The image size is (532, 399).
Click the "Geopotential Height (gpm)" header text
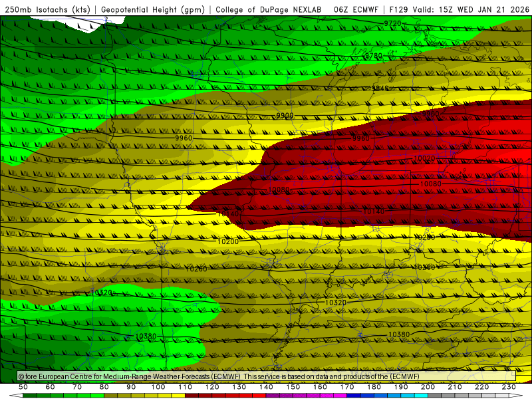tap(153, 9)
